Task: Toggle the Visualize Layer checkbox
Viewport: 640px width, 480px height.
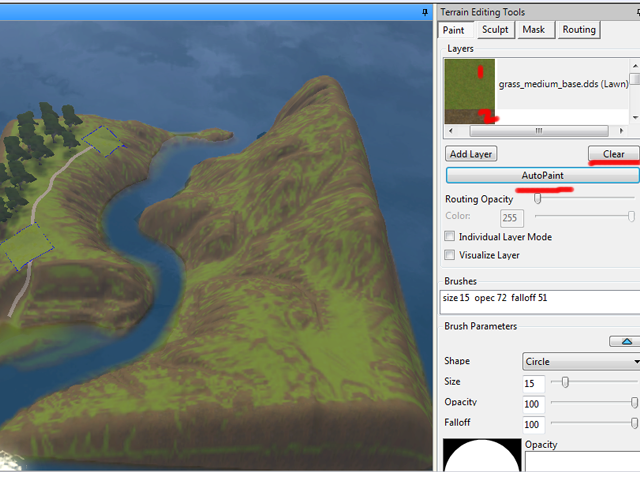Action: [449, 255]
